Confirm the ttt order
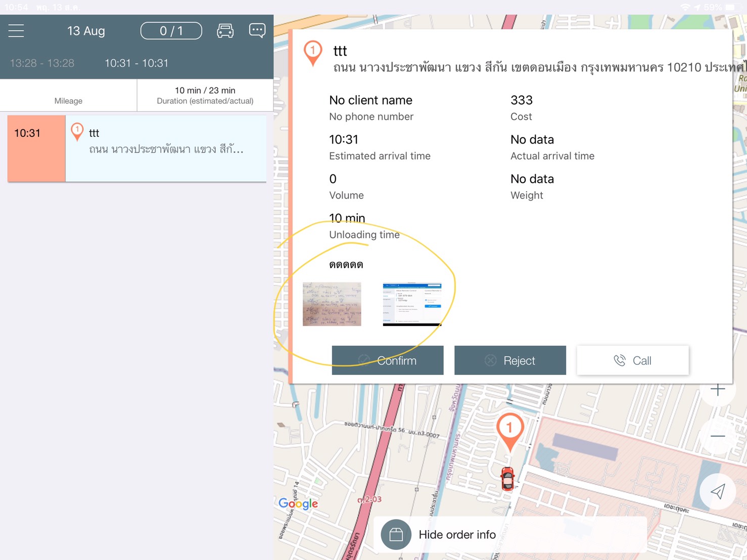 pos(387,360)
